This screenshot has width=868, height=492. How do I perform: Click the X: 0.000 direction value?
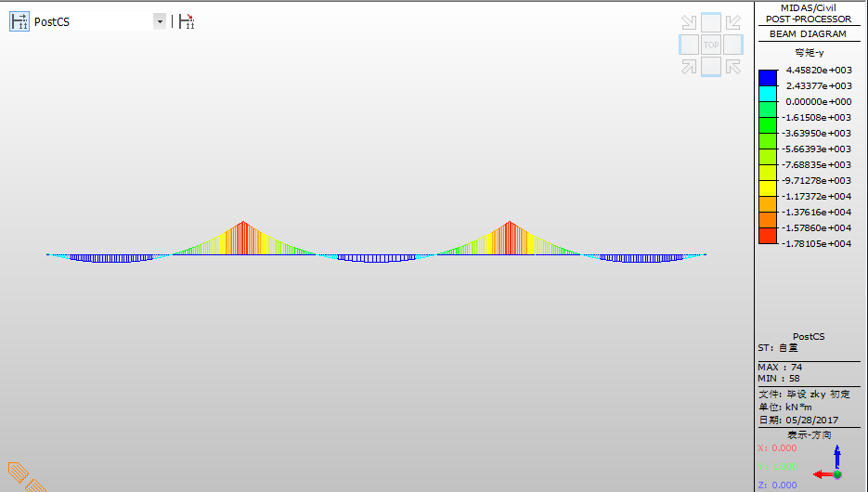[777, 448]
